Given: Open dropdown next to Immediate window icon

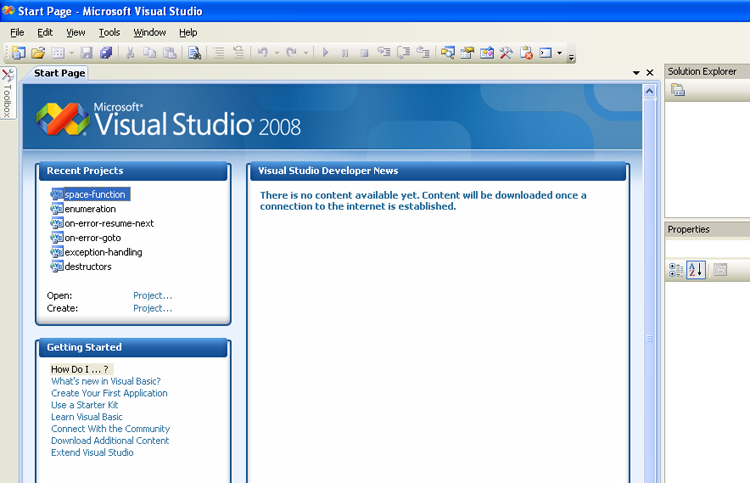Looking at the screenshot, I should click(x=559, y=53).
